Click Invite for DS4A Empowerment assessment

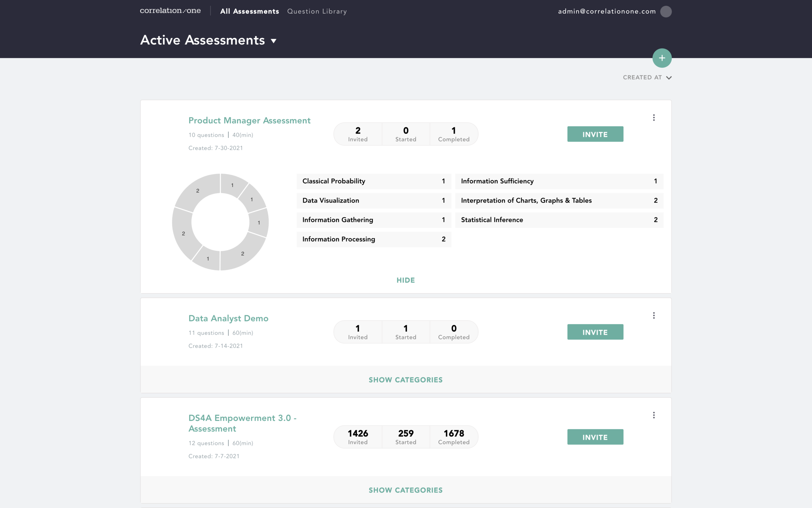point(595,437)
